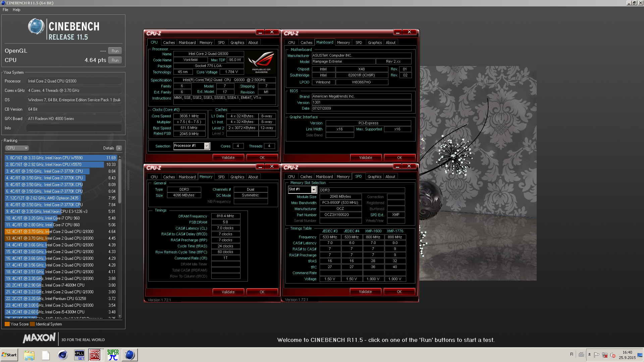Select ranking row 24 Core i5-4300M

[60, 312]
